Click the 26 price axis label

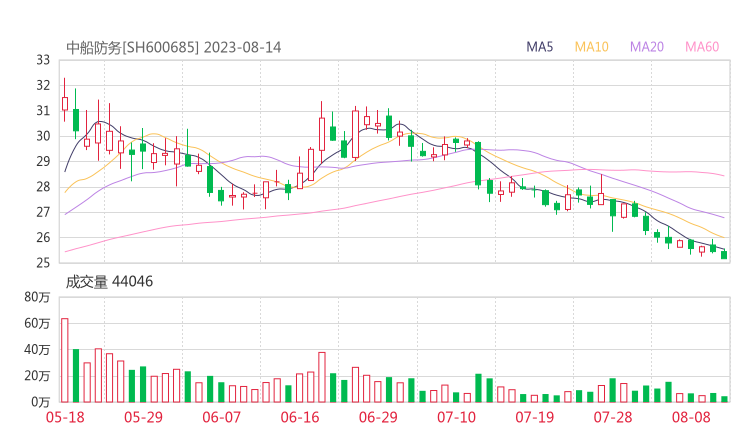43,237
